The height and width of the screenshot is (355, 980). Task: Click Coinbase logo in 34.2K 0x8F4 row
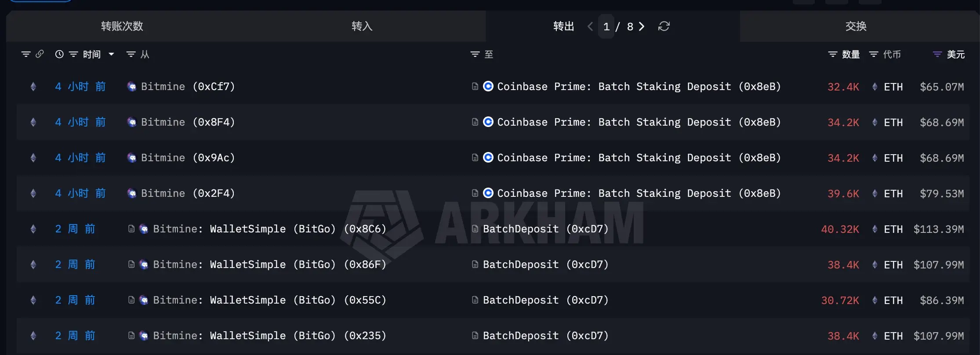488,122
